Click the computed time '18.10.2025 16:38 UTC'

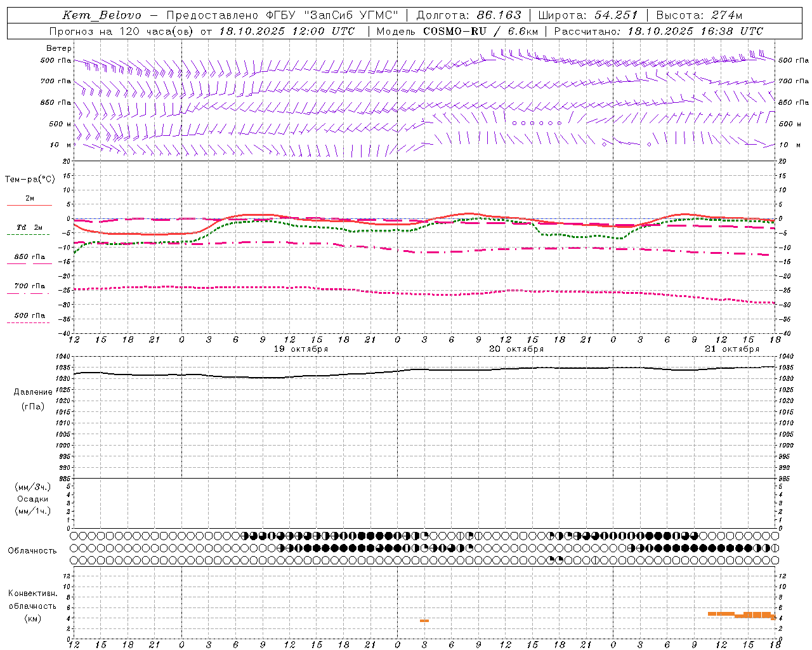tap(695, 31)
